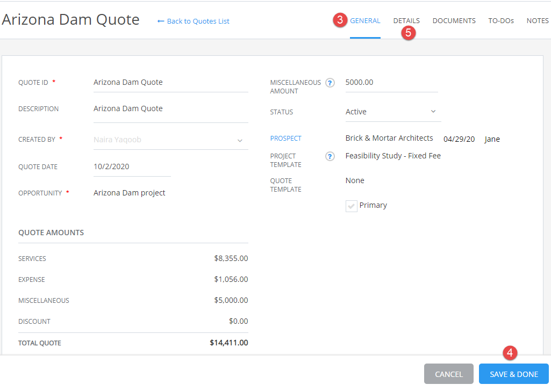Screen dimensions: 551x392
Task: Select Feasibility Study - Fixed Fee text
Action: click(x=393, y=156)
